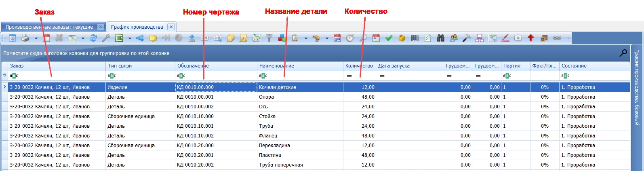
Task: Open the dropdown arrow next to the clipboard icon
Action: point(306,38)
